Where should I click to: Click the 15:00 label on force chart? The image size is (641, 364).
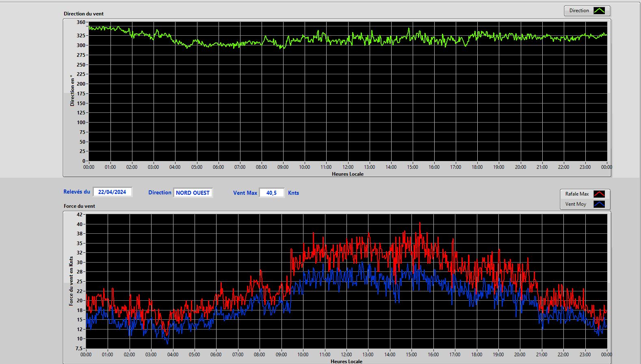pyautogui.click(x=411, y=355)
